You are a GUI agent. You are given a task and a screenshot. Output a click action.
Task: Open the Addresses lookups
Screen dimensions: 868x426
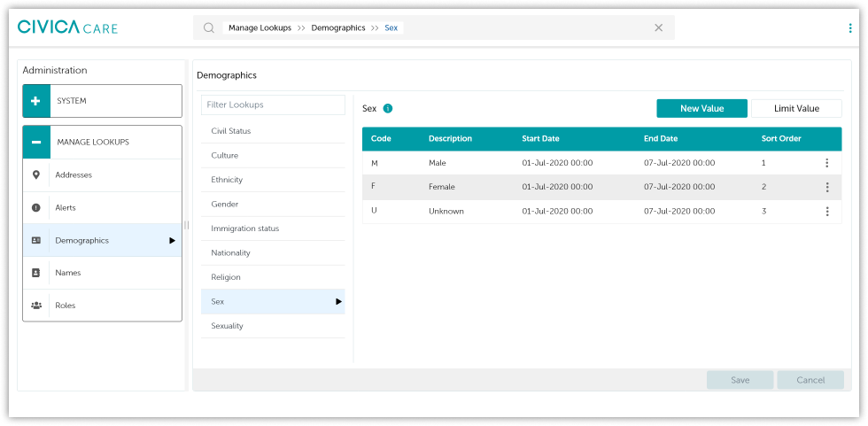click(102, 174)
